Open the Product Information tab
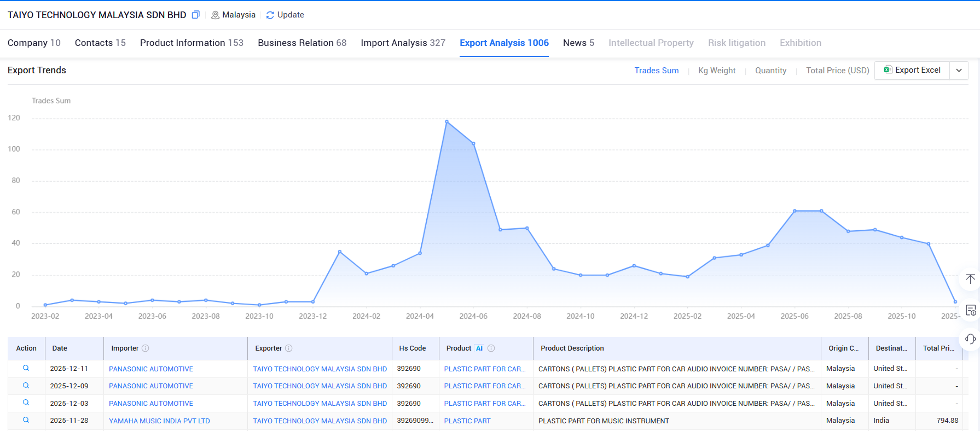 tap(192, 43)
